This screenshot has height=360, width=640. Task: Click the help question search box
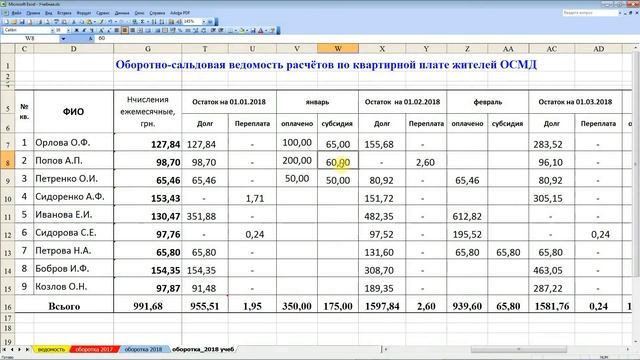tap(590, 13)
